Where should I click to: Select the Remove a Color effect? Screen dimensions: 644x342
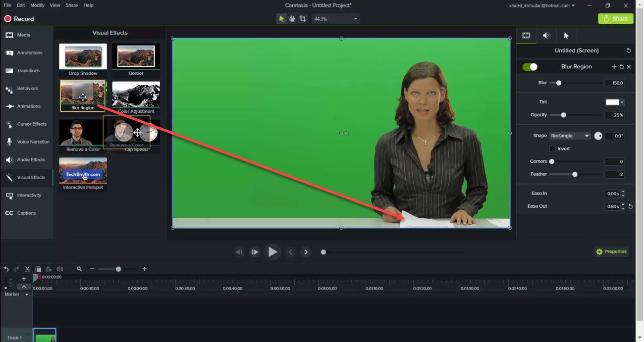point(83,136)
